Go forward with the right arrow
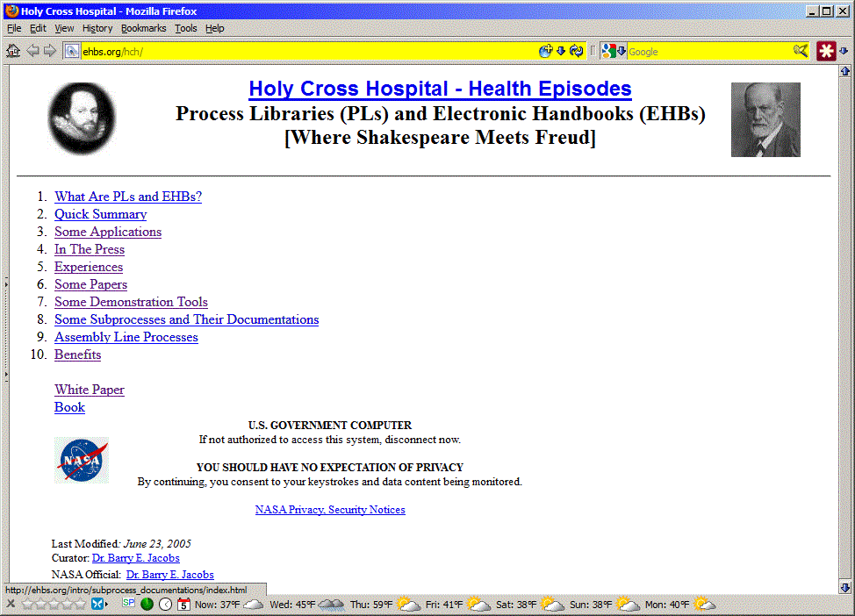855x616 pixels. coord(50,51)
